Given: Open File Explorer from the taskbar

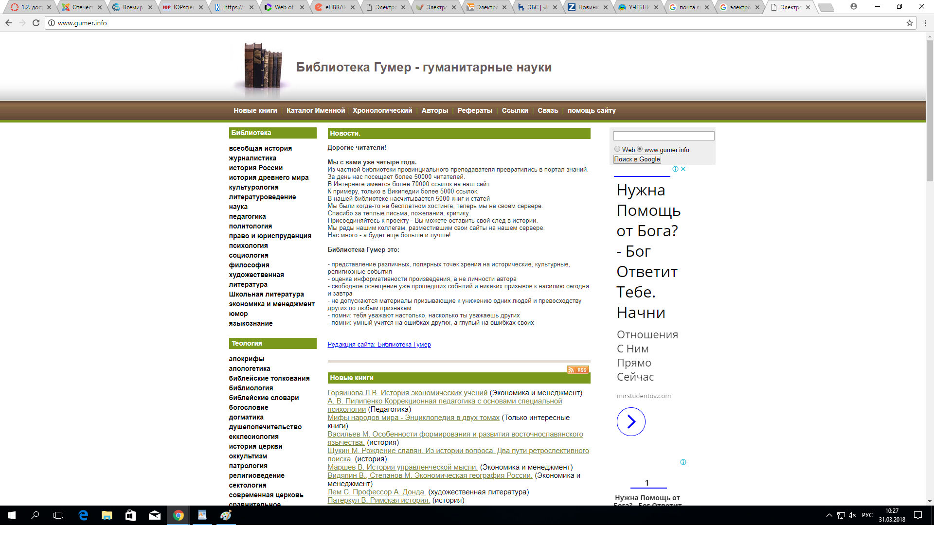Looking at the screenshot, I should tap(107, 515).
